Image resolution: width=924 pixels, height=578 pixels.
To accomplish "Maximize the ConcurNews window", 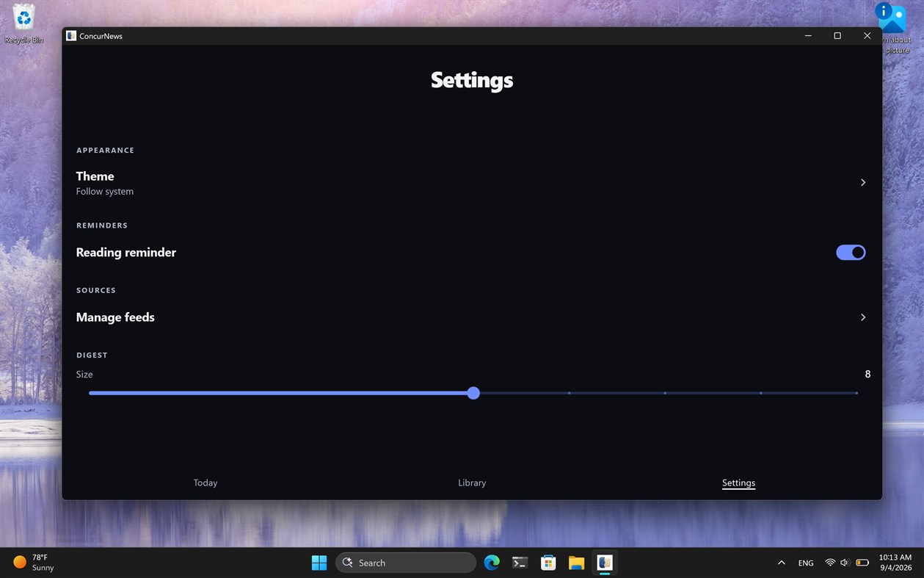I will click(x=837, y=36).
